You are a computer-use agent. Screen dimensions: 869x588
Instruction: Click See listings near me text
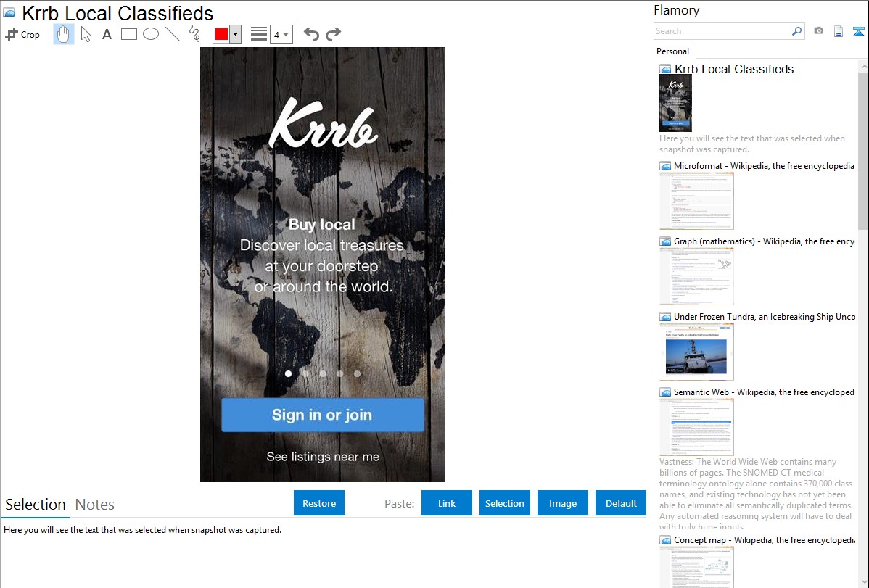(323, 457)
